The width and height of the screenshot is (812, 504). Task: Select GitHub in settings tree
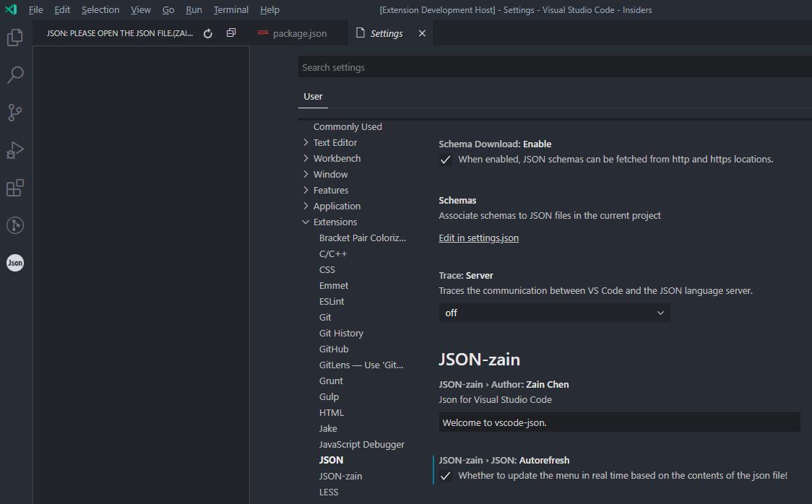(334, 349)
